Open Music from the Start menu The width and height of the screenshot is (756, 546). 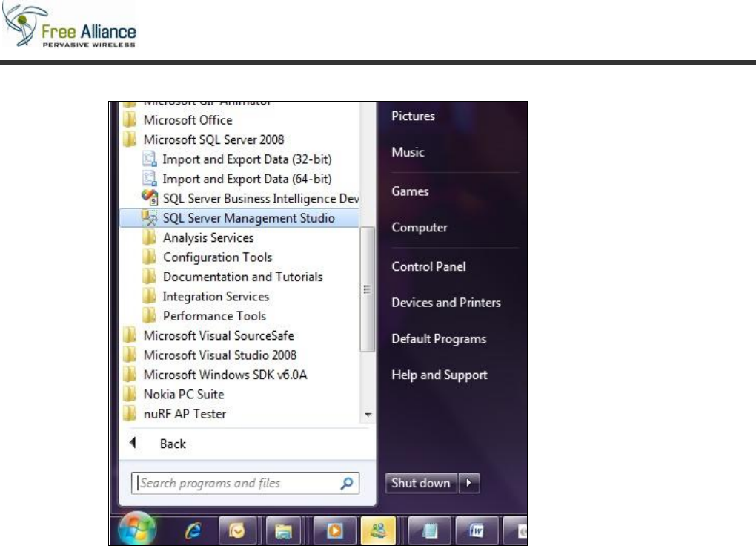(x=408, y=152)
